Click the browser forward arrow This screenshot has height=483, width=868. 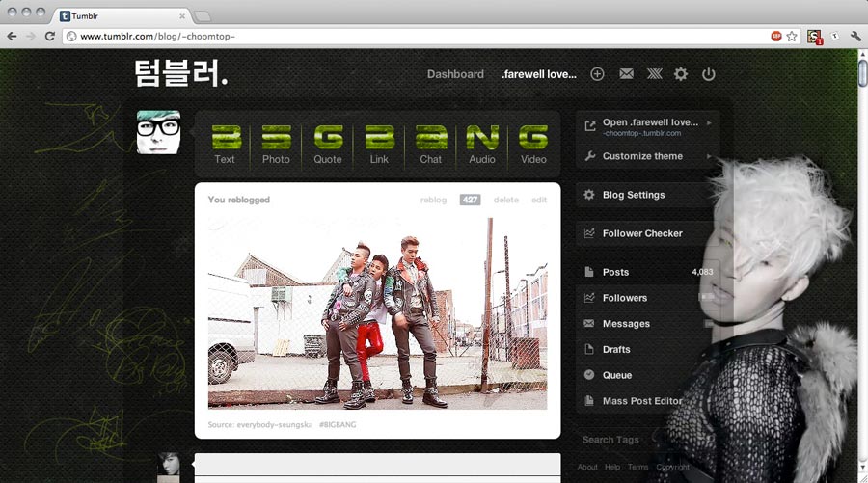pyautogui.click(x=31, y=37)
